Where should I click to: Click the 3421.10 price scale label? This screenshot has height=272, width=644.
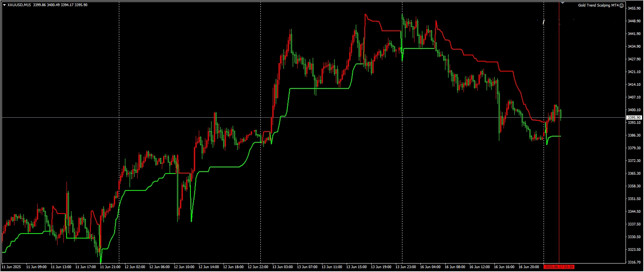click(x=634, y=72)
